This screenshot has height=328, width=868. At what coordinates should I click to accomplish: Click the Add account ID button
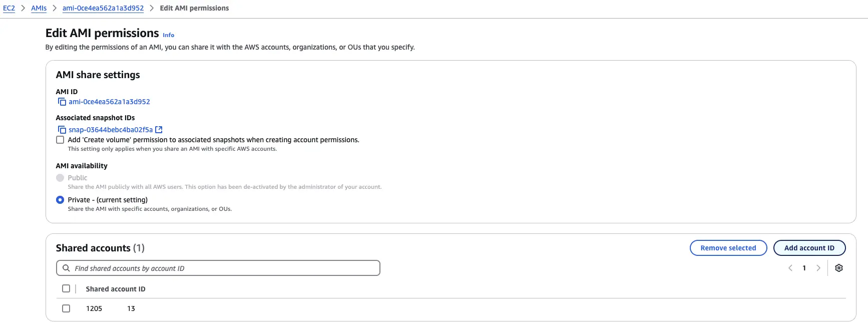click(x=809, y=248)
